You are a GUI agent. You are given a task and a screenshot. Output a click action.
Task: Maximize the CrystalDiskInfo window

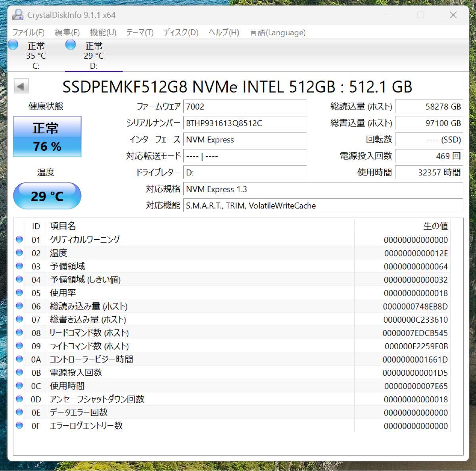(x=421, y=15)
